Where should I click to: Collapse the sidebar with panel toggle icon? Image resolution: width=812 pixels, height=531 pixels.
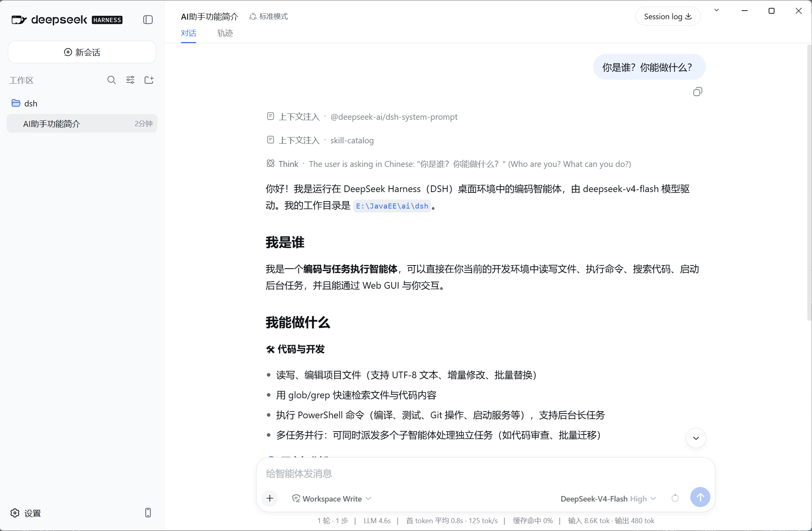(x=148, y=20)
